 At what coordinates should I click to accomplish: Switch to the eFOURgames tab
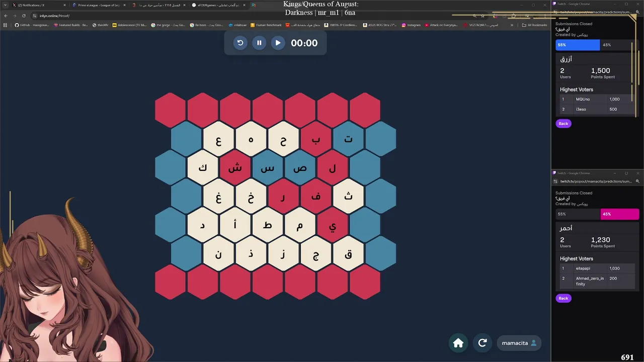point(219,5)
